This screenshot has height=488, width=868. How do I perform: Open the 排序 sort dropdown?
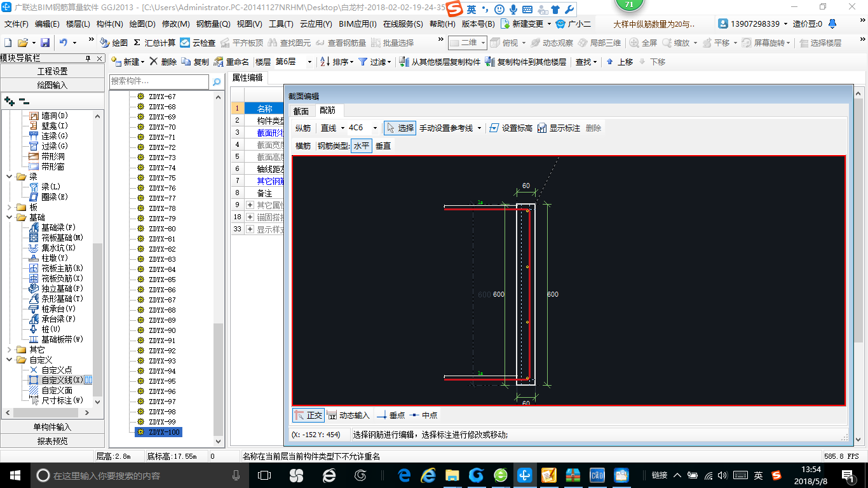(336, 62)
